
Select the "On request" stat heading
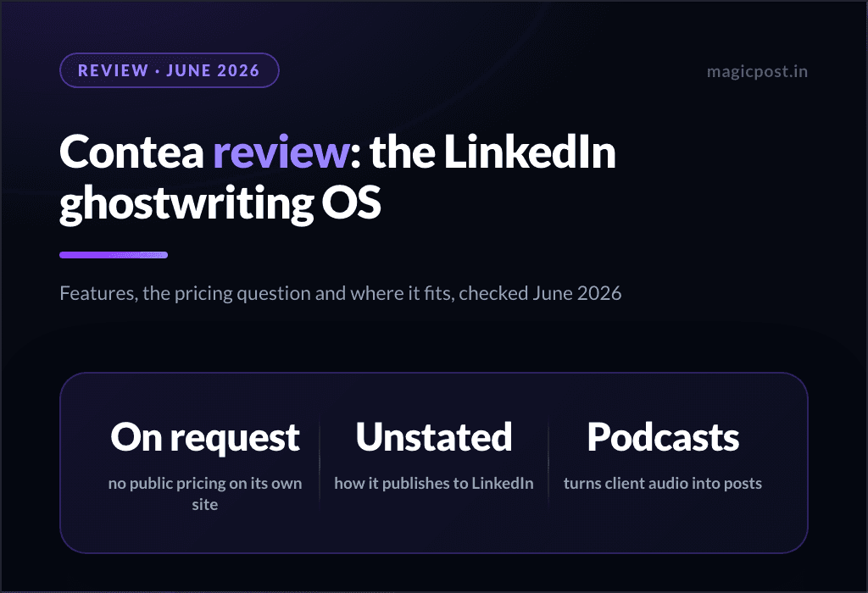pyautogui.click(x=205, y=437)
